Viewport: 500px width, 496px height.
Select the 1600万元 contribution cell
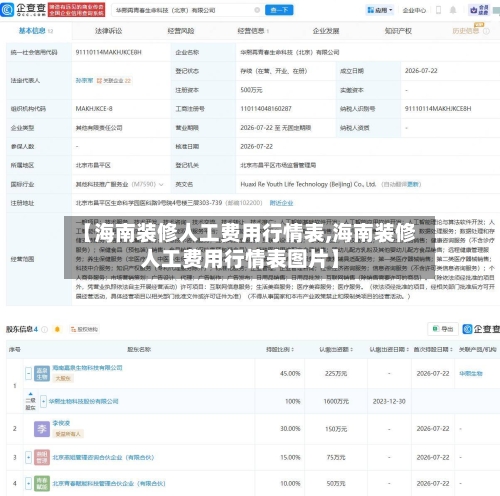336,401
